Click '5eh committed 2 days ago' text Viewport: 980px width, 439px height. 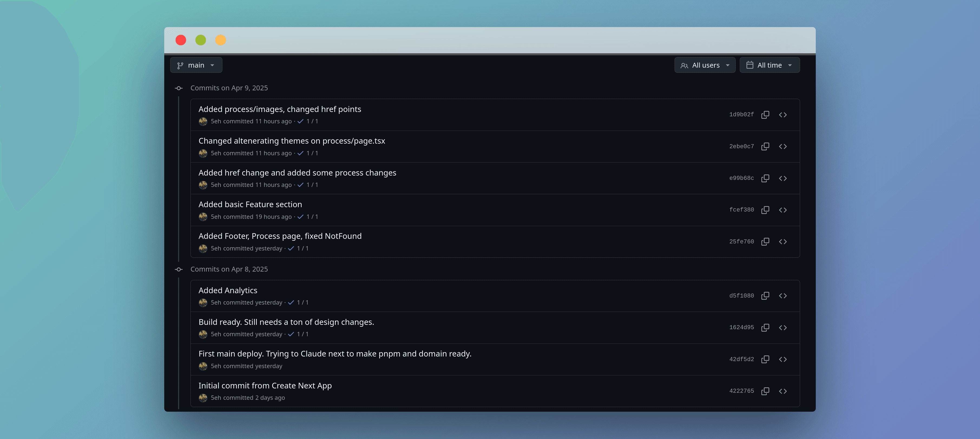(248, 398)
